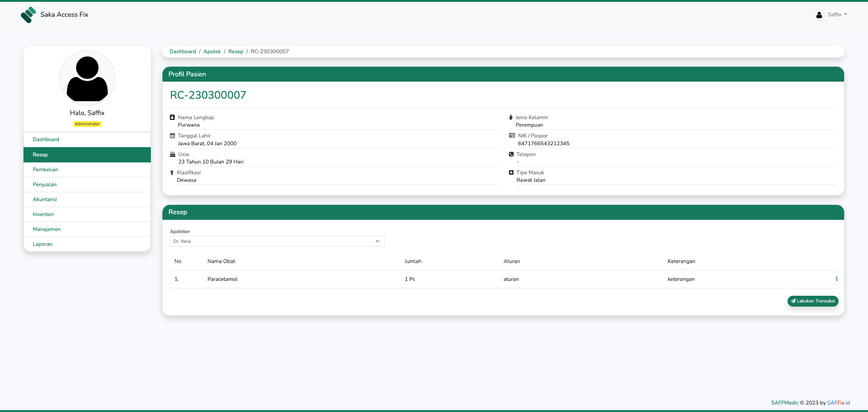Click the plus icon beside Tipe Masuk

tap(511, 172)
